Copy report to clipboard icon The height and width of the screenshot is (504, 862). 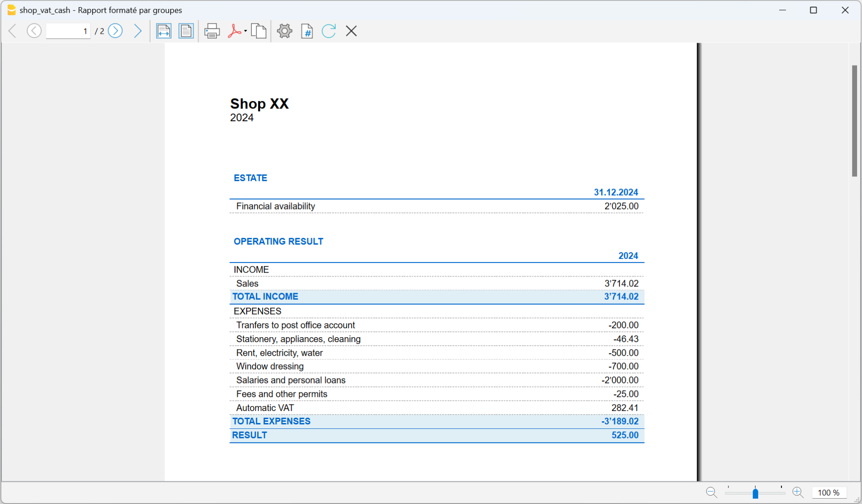click(x=259, y=31)
